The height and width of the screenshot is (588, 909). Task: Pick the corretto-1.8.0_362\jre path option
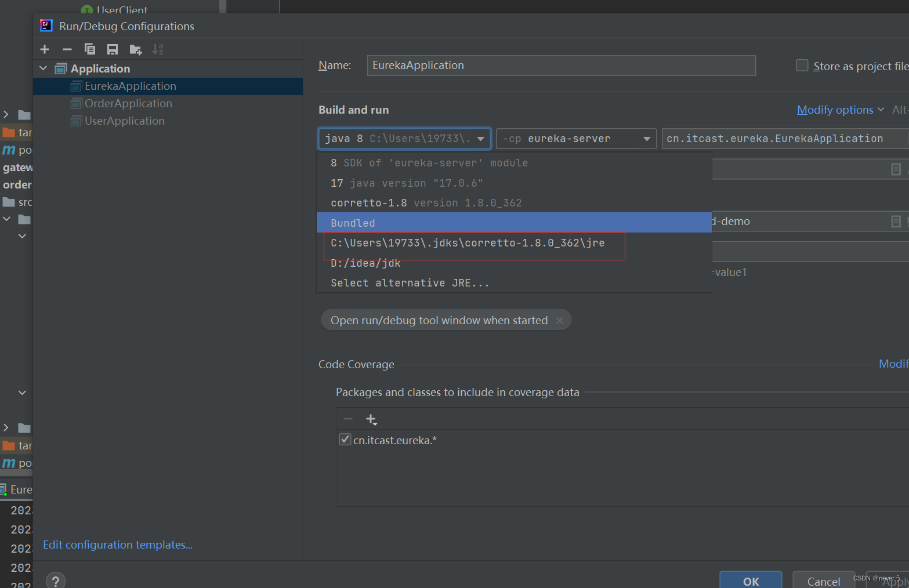[x=514, y=243]
